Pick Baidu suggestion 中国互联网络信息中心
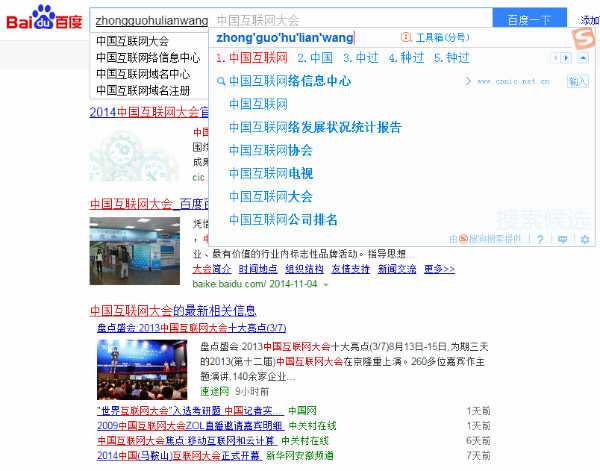This screenshot has height=471, width=600. (x=148, y=57)
